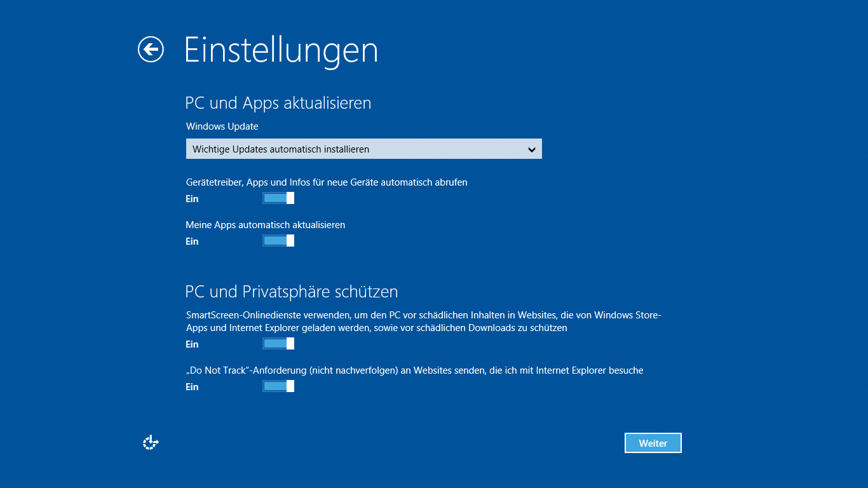The image size is (868, 488).
Task: Click the 'Ein' status beside the device driver toggle
Action: tap(192, 199)
